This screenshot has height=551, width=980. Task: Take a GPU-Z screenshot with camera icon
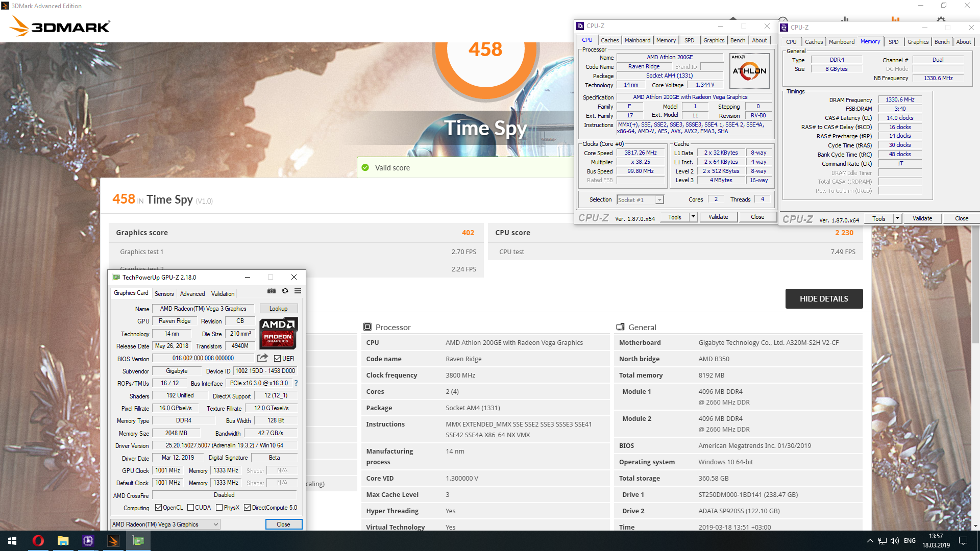(272, 291)
